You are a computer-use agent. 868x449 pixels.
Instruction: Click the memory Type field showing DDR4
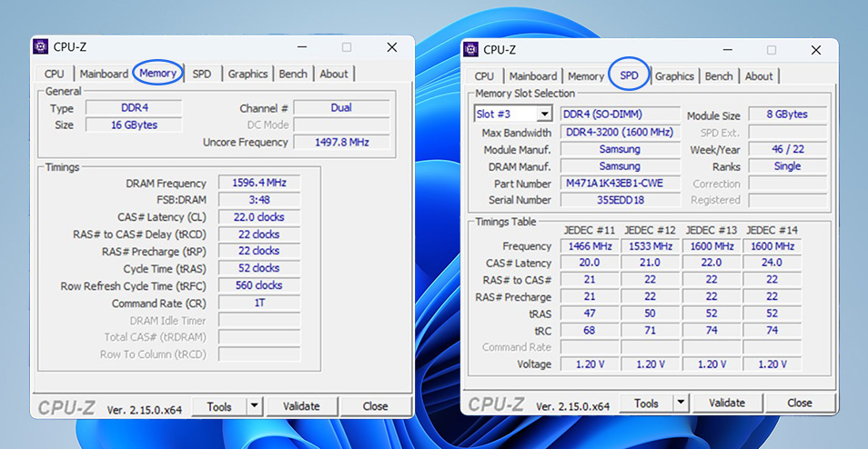pos(134,108)
